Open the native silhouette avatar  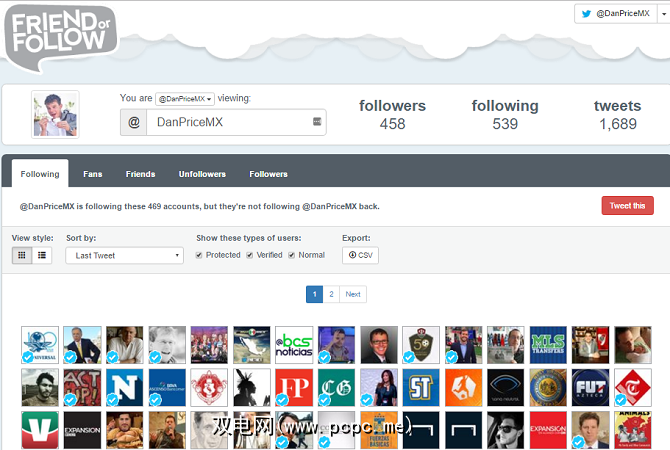coord(252,388)
